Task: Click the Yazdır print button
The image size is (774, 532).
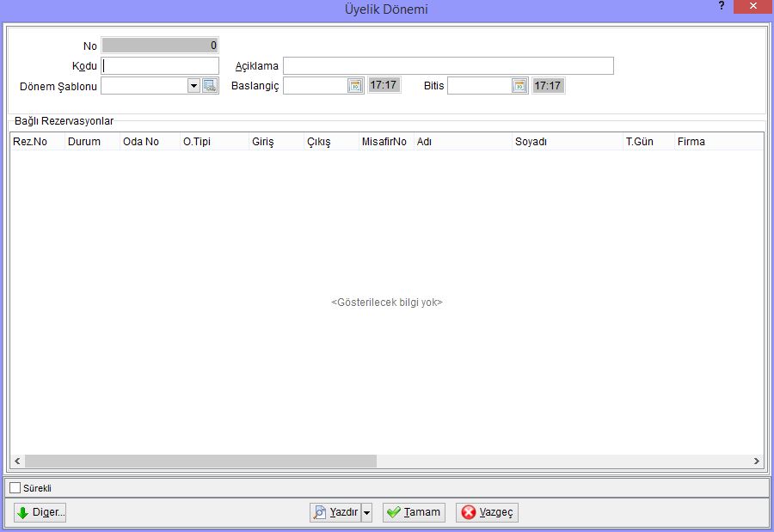Action: pyautogui.click(x=335, y=513)
